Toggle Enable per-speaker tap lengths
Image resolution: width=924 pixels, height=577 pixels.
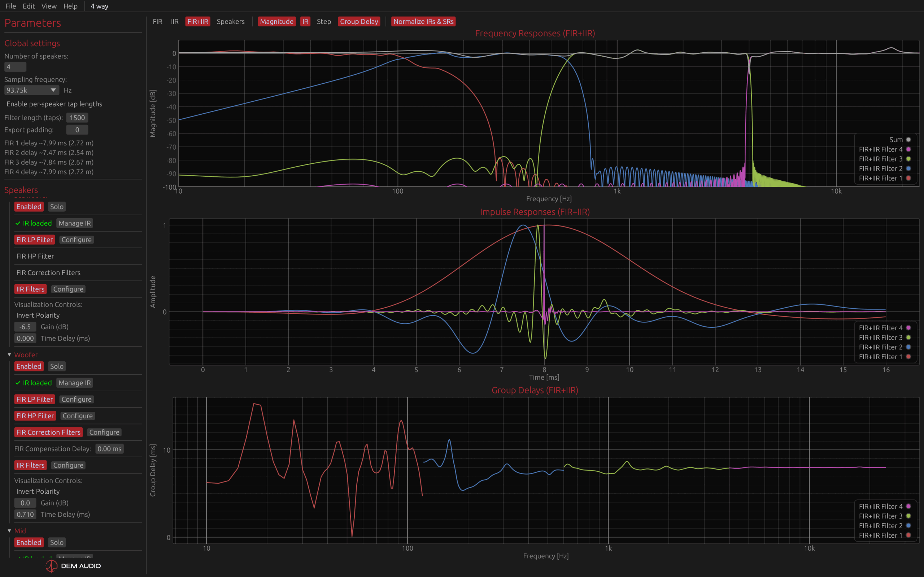54,104
